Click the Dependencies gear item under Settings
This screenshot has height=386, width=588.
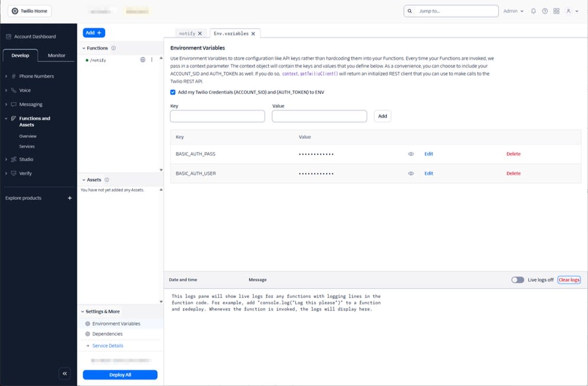[x=109, y=334]
